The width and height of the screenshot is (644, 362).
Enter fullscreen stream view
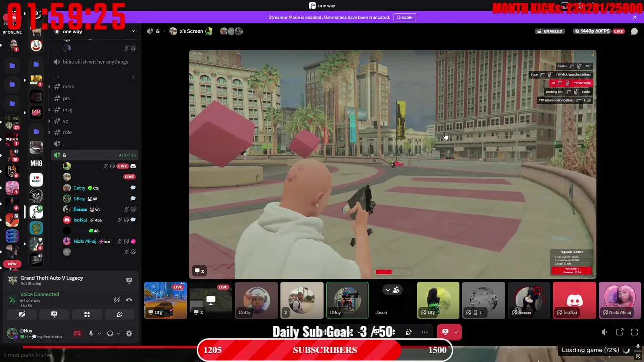coord(634,332)
